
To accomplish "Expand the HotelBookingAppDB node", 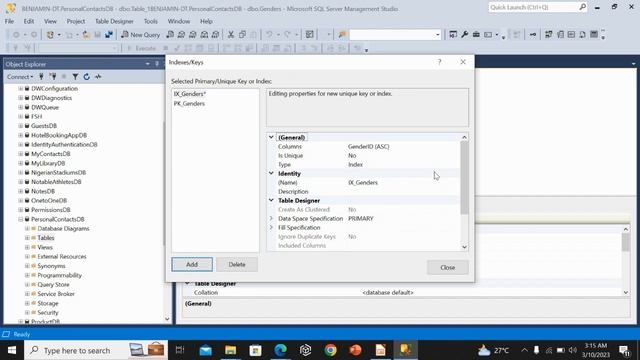I will (20, 135).
